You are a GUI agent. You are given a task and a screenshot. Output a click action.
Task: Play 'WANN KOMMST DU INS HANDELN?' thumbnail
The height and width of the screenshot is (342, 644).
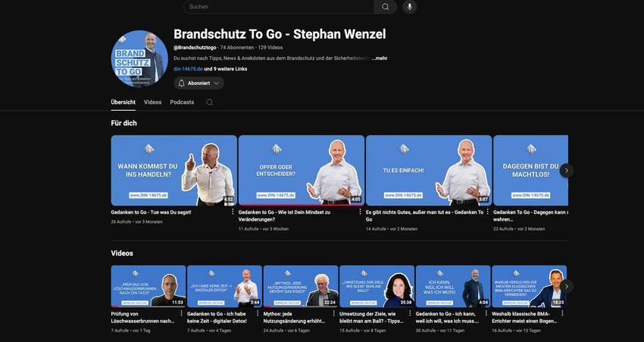[x=174, y=170]
